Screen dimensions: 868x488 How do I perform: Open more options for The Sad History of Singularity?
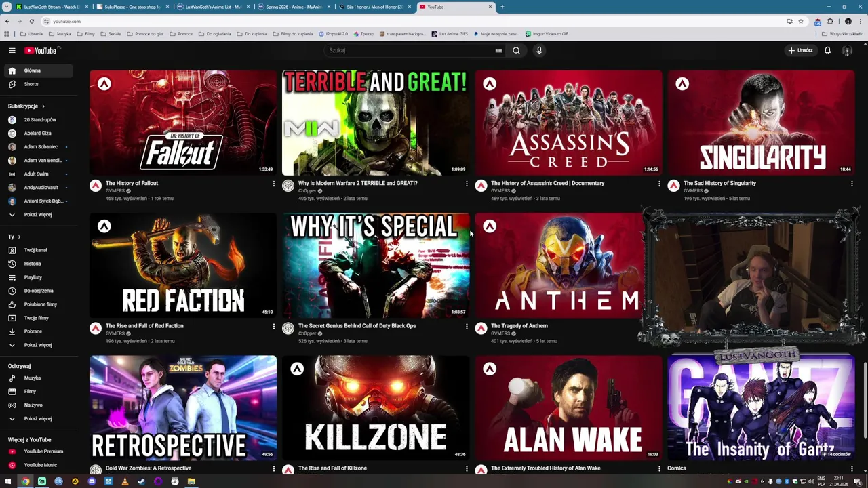pos(852,184)
